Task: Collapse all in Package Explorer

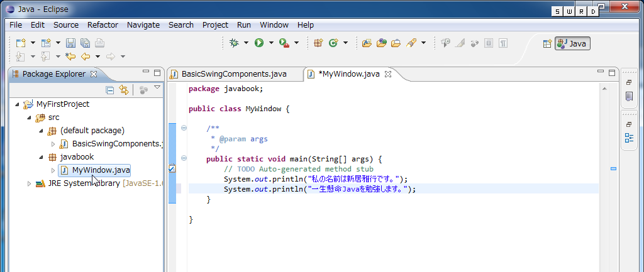Action: 110,90
